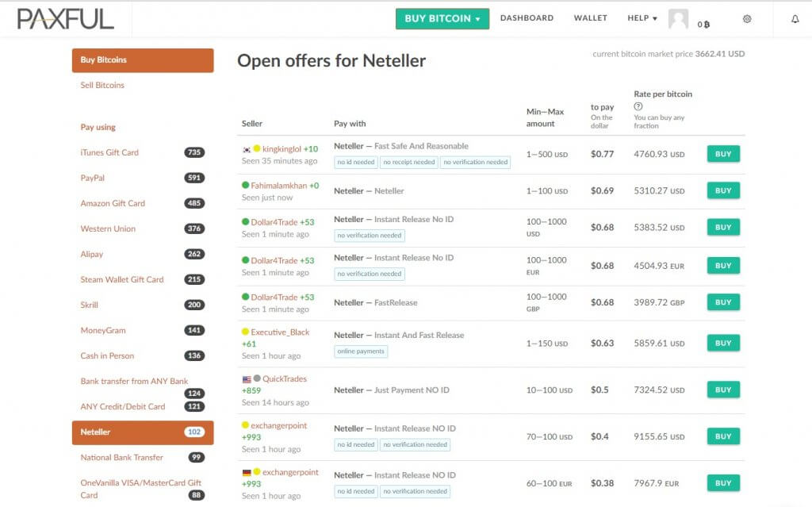Buy from Fahimalamkhan at 5310.27 USD
This screenshot has height=507, width=812.
(x=723, y=190)
